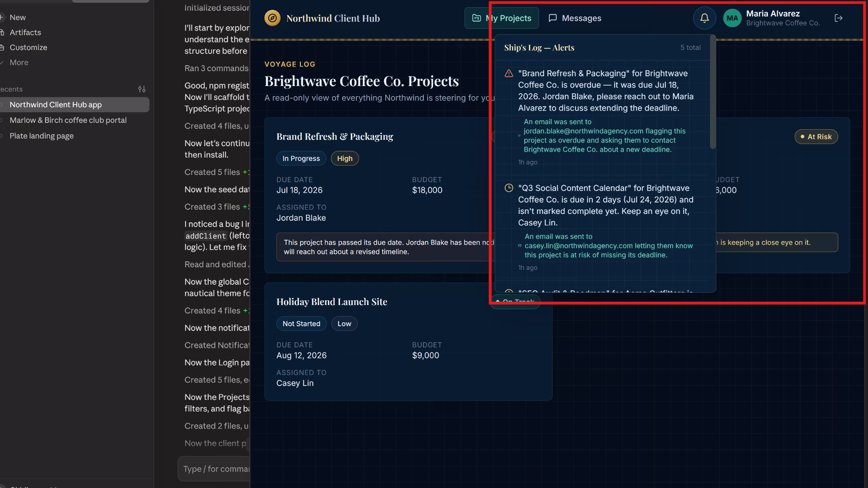This screenshot has height=488, width=868.
Task: Click the $9,000 budget value
Action: (426, 355)
